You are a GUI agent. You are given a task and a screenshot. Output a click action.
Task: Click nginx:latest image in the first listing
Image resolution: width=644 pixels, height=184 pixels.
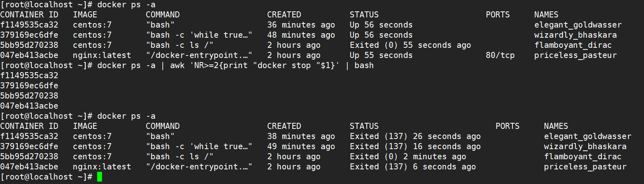102,56
